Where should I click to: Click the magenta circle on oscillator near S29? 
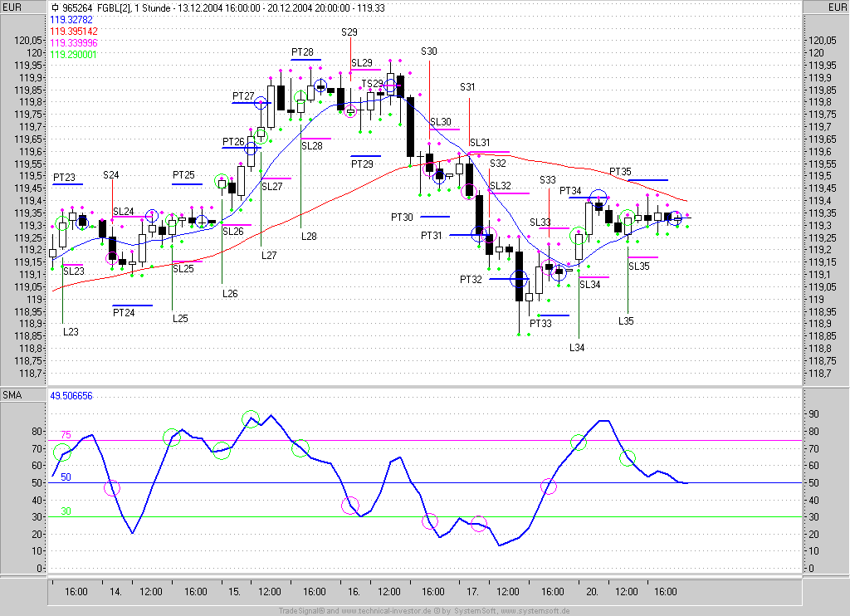point(350,506)
